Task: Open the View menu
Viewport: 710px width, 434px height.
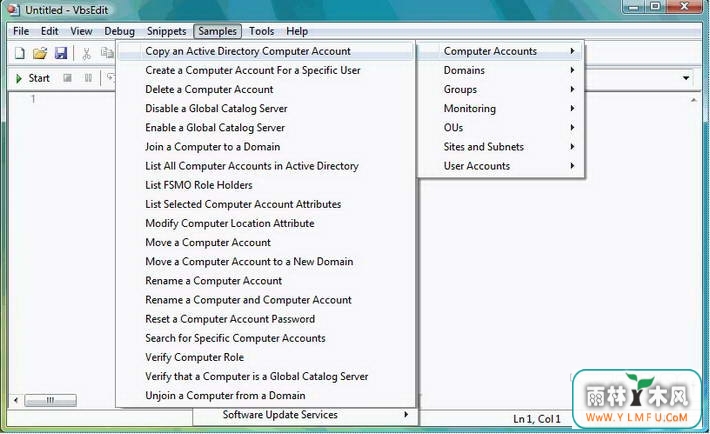Action: [x=81, y=31]
